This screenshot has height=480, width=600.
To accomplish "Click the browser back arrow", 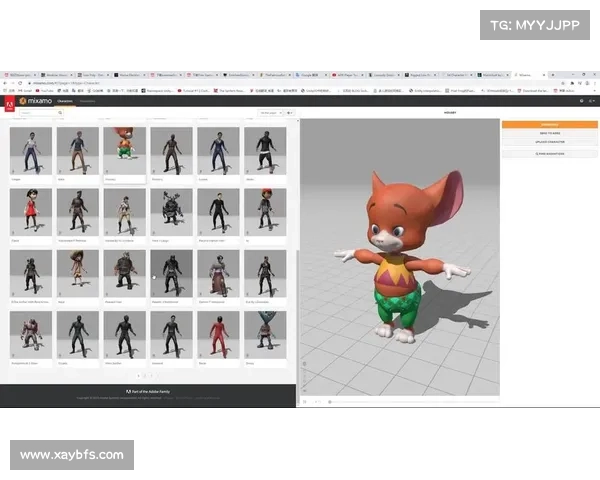I will coord(6,84).
